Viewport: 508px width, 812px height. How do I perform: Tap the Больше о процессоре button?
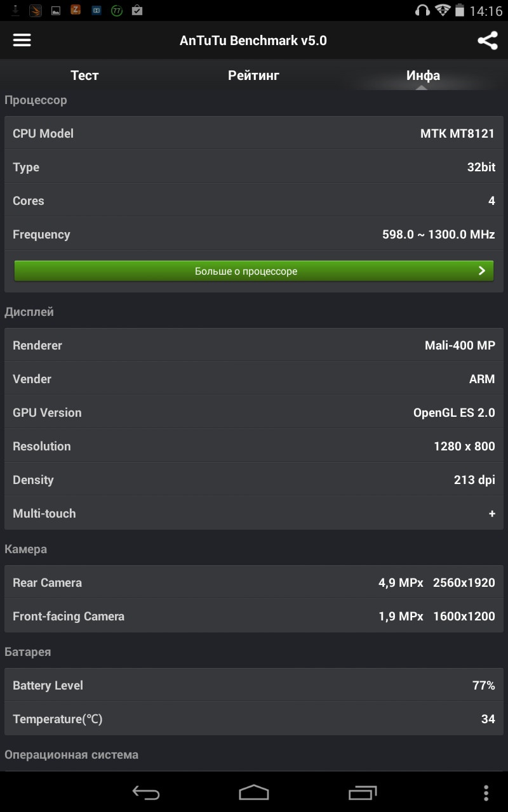tap(246, 271)
